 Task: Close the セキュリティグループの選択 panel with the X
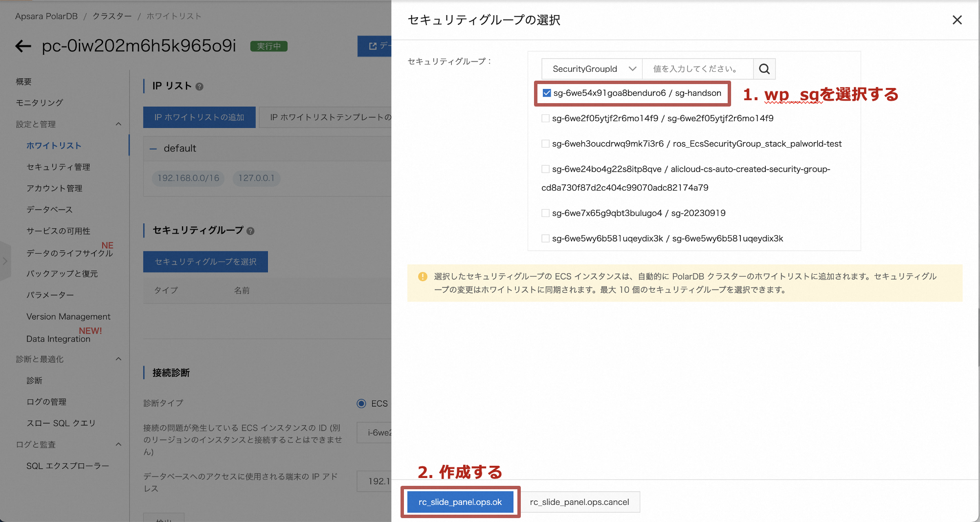957,20
